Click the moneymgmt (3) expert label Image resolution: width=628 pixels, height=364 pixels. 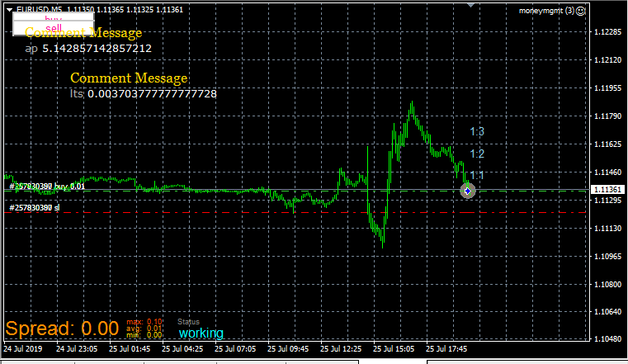pyautogui.click(x=546, y=11)
